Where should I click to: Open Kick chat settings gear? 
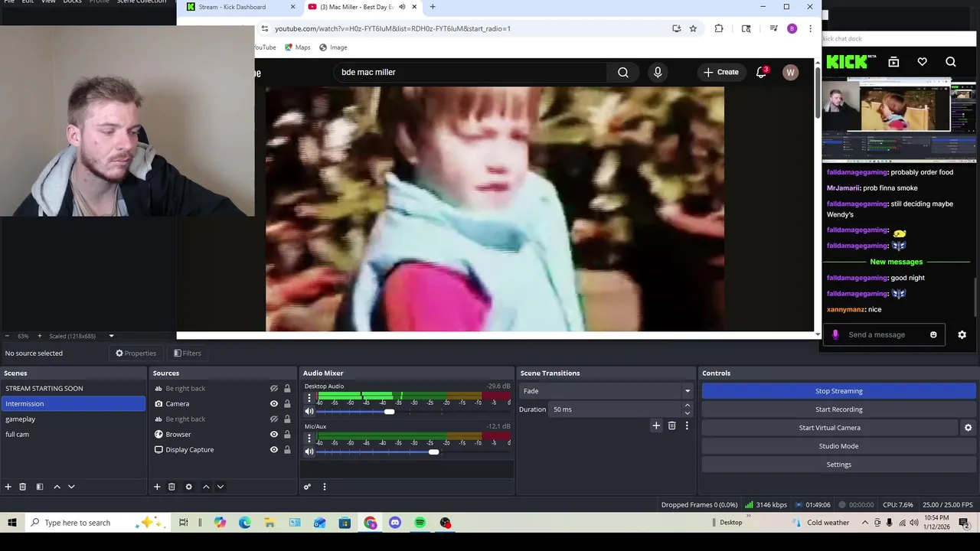(x=962, y=334)
